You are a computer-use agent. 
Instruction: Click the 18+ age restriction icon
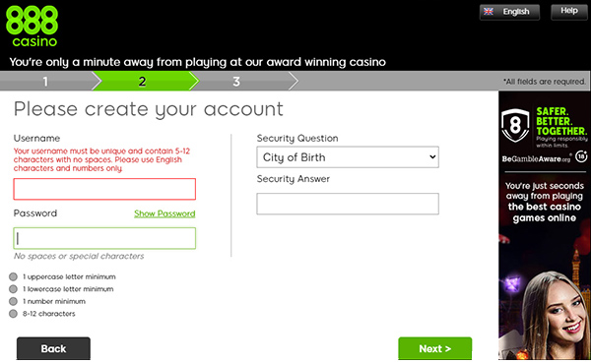point(581,155)
